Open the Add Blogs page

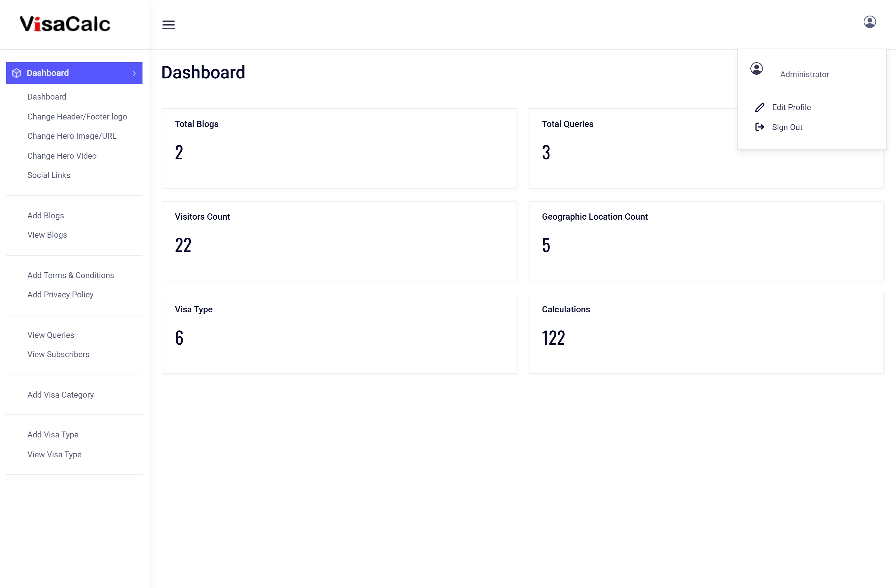coord(46,215)
